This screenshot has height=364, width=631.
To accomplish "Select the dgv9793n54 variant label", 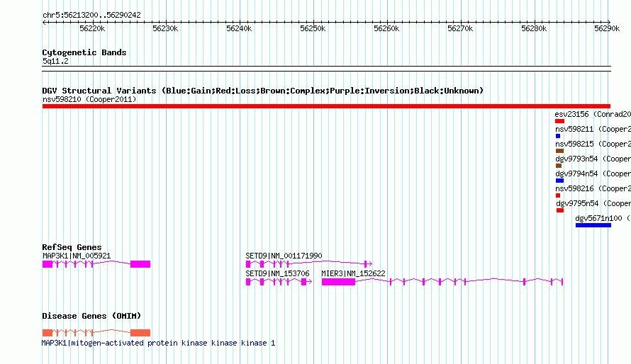I will pos(593,159).
